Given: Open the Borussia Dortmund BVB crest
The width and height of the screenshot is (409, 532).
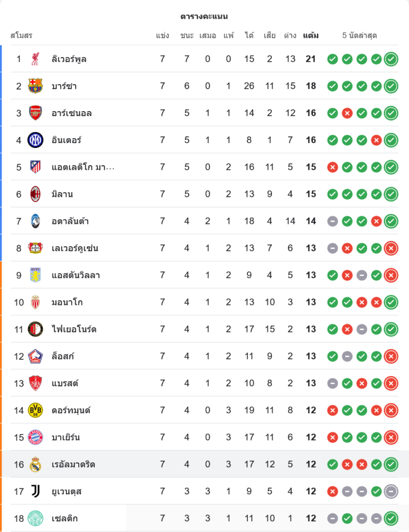Looking at the screenshot, I should 35,410.
